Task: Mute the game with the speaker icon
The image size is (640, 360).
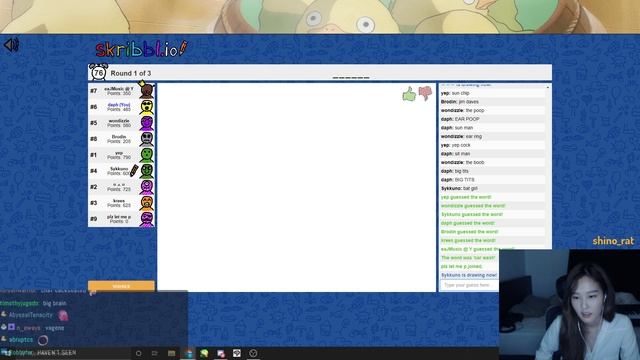Action: pyautogui.click(x=11, y=44)
